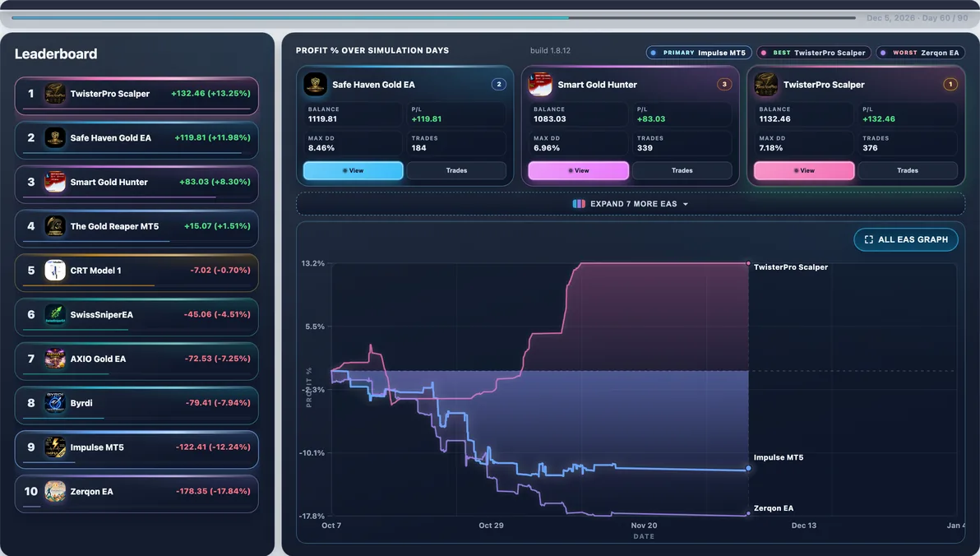Viewport: 980px width, 556px height.
Task: Toggle BEST TwisterPro Scalper legend pill
Action: click(814, 53)
